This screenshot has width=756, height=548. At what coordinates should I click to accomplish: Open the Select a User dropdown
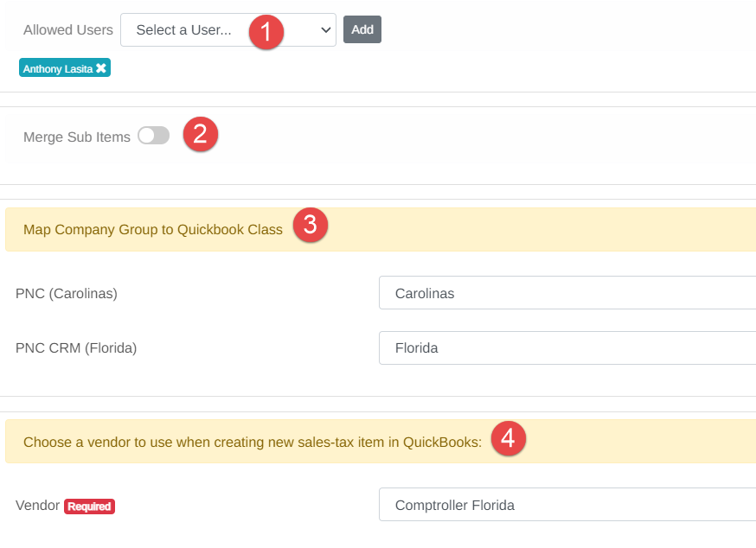(228, 30)
